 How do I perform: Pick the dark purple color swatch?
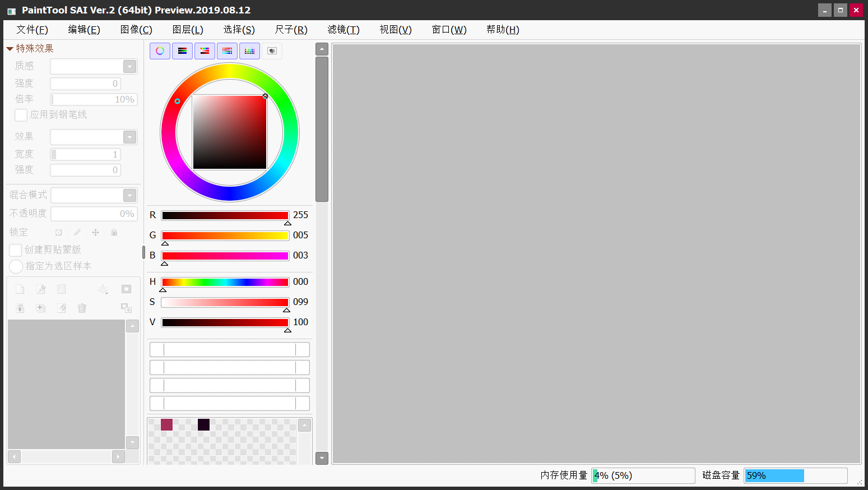tap(203, 424)
